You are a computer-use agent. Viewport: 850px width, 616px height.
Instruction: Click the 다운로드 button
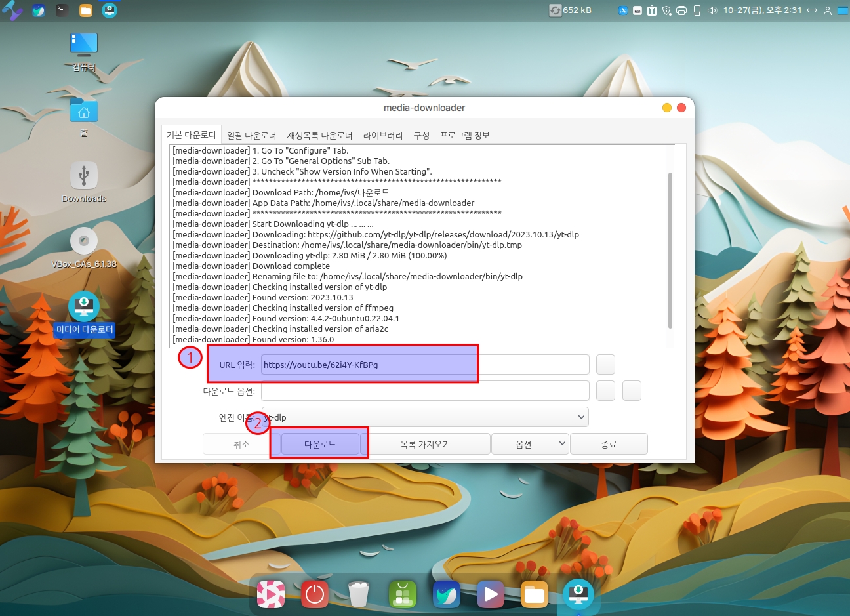pos(320,444)
